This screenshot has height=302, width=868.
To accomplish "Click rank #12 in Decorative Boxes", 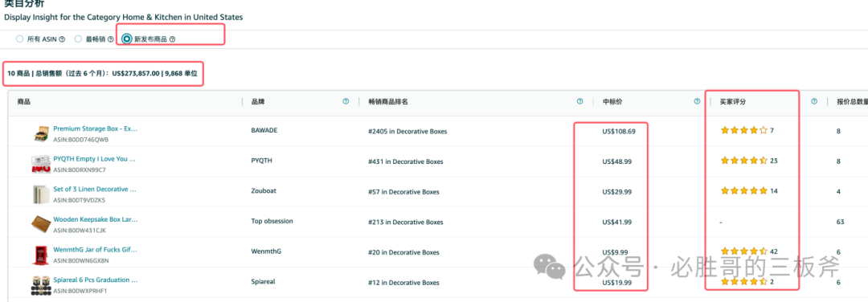I will [x=403, y=283].
